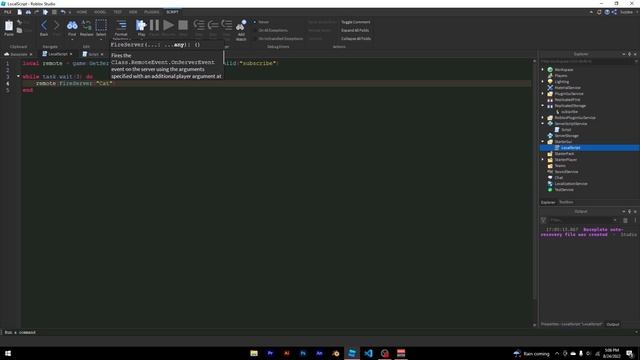Viewport: 640px width, 360px height.
Task: Collapse the ServerScriptService tree node
Action: pyautogui.click(x=543, y=124)
